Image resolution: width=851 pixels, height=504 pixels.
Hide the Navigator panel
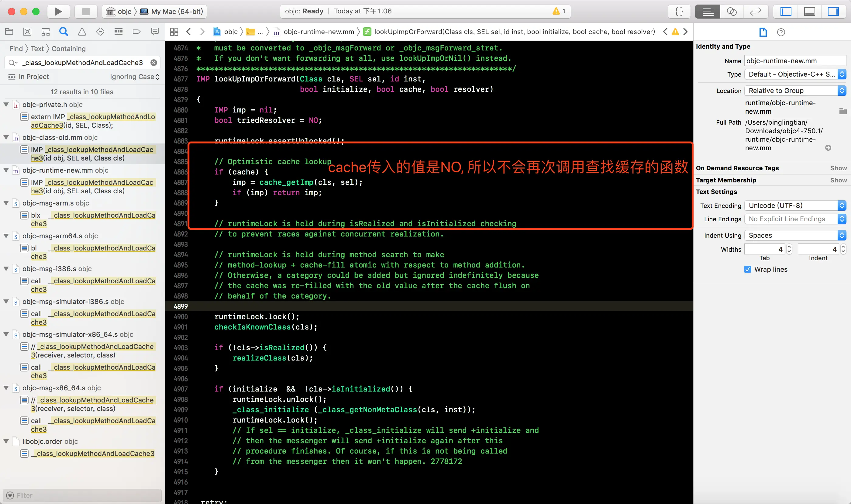coord(786,12)
